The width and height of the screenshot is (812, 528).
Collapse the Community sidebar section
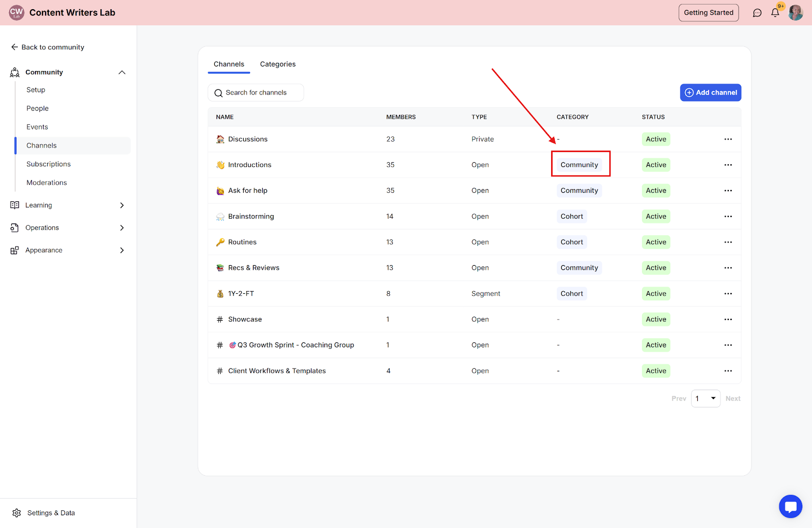(x=122, y=73)
